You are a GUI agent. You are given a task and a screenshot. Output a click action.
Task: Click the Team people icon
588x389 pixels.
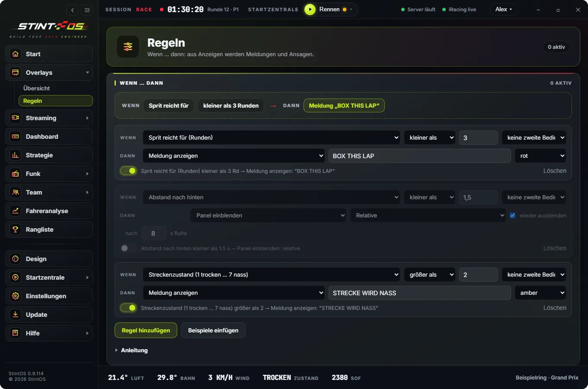[16, 192]
